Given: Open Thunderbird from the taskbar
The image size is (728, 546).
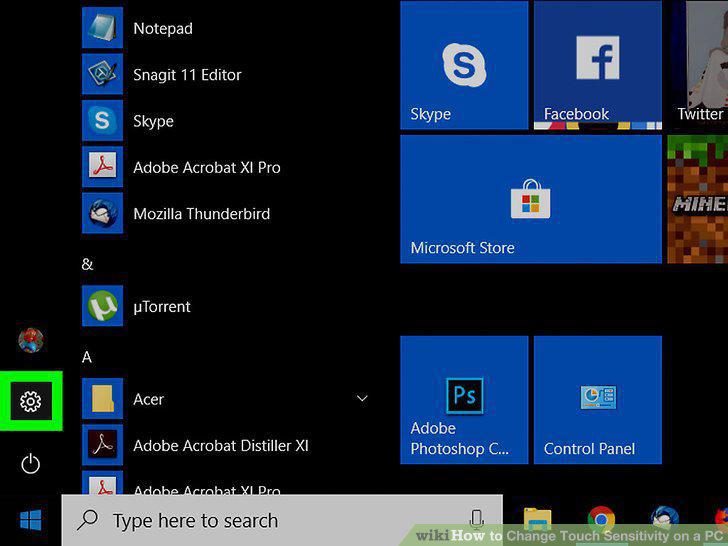Looking at the screenshot, I should point(665,520).
